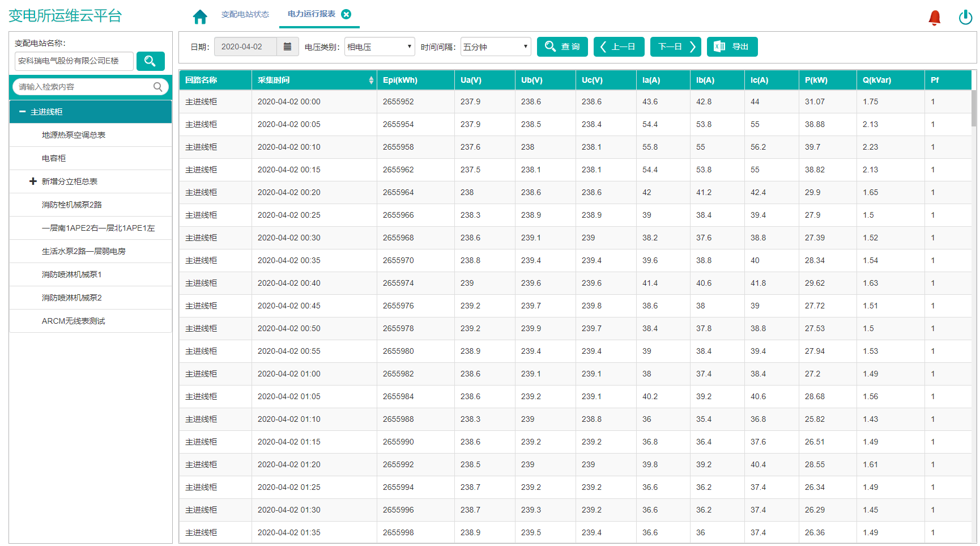Viewport: 980px width, 546px height.
Task: Click the Ua(V) column header
Action: (484, 80)
